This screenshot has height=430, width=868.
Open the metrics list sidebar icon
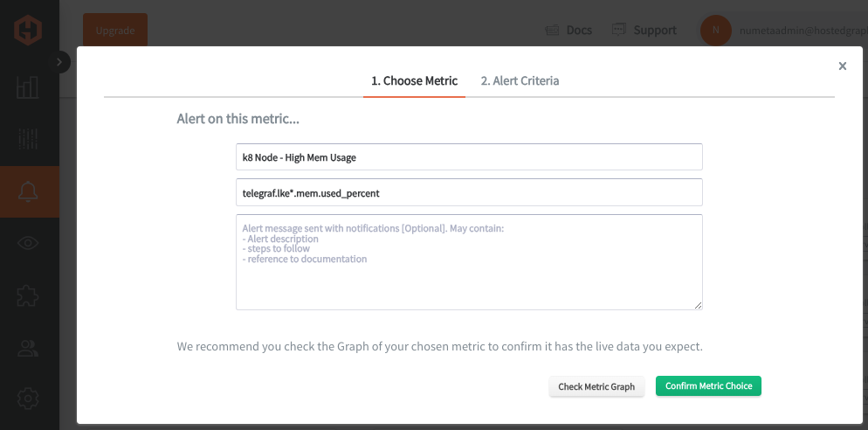click(x=28, y=139)
